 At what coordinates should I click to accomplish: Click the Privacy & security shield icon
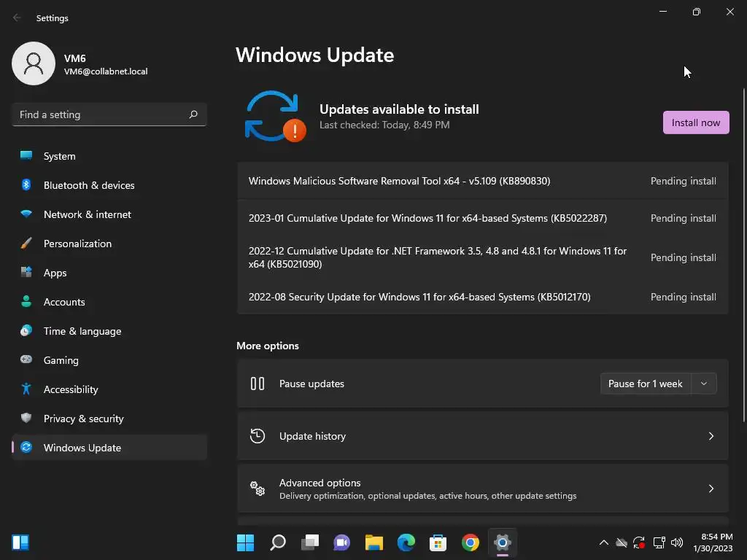pyautogui.click(x=26, y=418)
